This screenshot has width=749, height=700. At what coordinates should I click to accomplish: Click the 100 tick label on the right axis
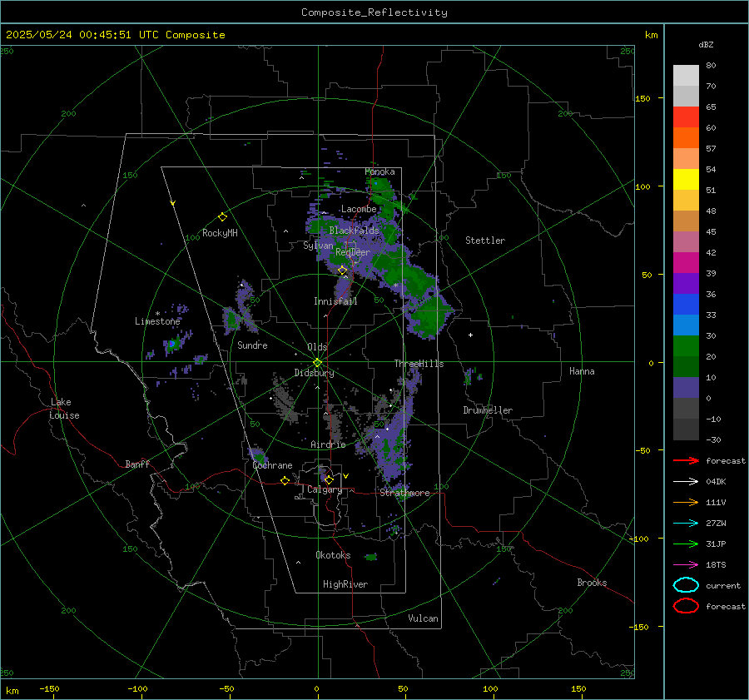pyautogui.click(x=642, y=186)
